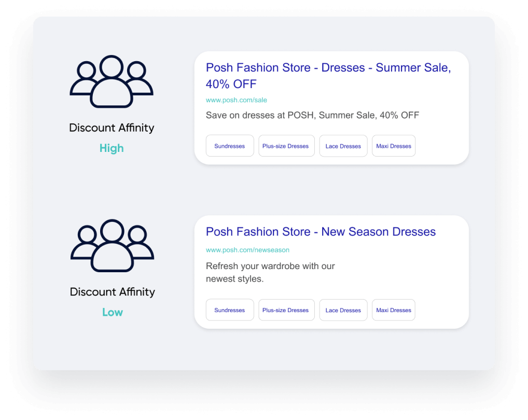
Task: Click the Refresh your wardrobe description text
Action: tap(270, 272)
